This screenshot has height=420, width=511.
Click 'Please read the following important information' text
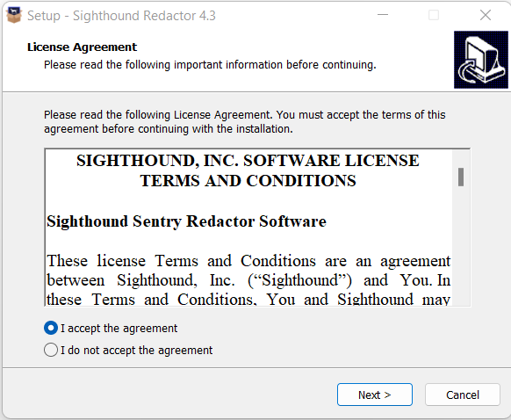click(x=210, y=65)
